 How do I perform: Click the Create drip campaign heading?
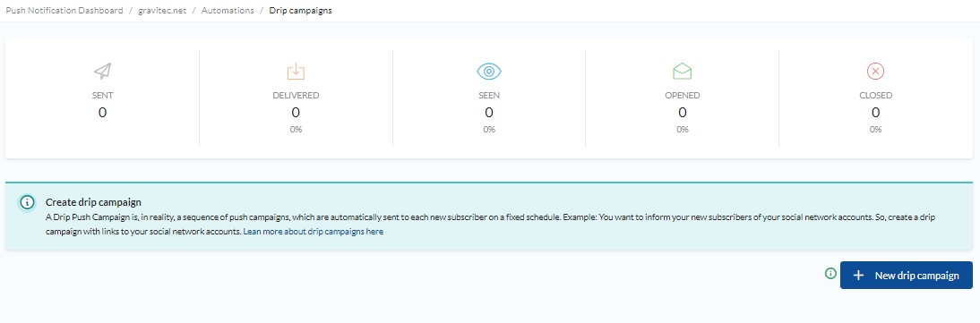coord(93,202)
